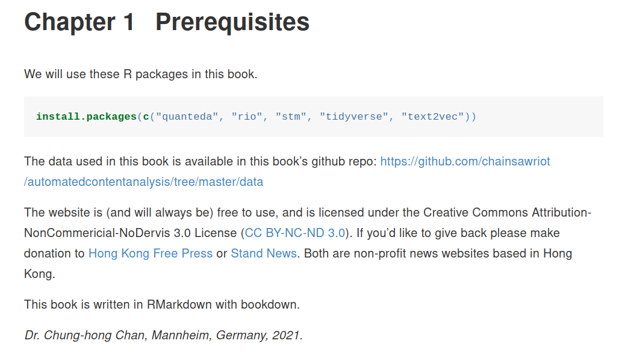Viewport: 625px width, 364px height.
Task: Open the github.com/chainsawriot repo link
Action: coord(465,161)
